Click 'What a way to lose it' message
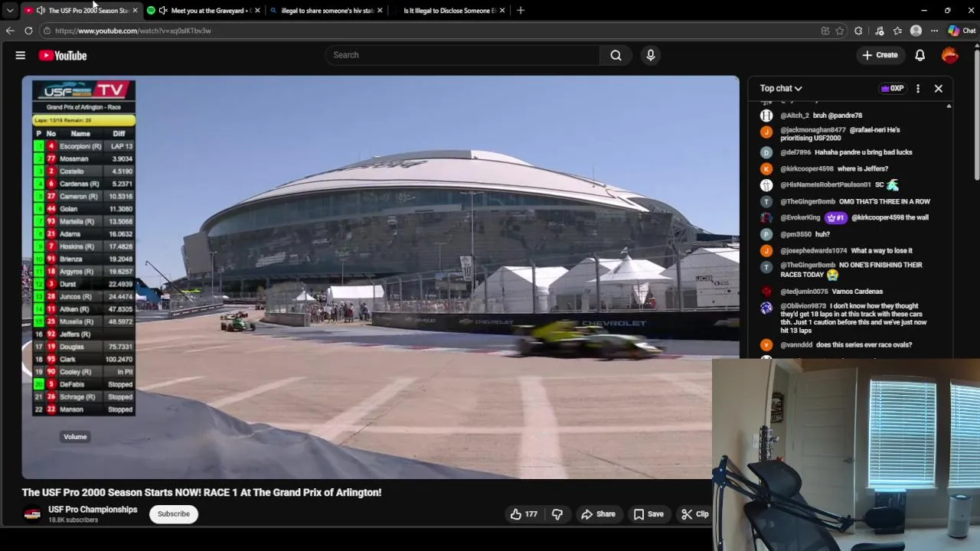The width and height of the screenshot is (980, 551). 881,251
